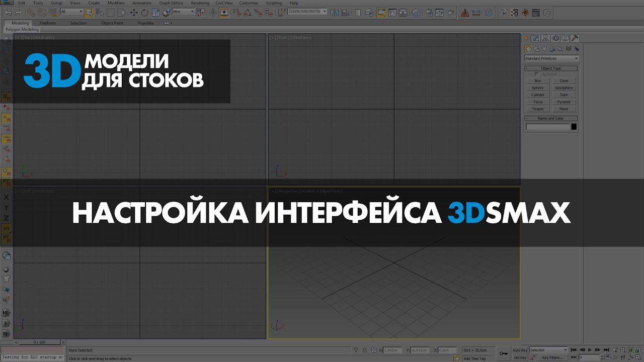Click the Key Filters button
Screen dimensions: 644x362
point(552,357)
